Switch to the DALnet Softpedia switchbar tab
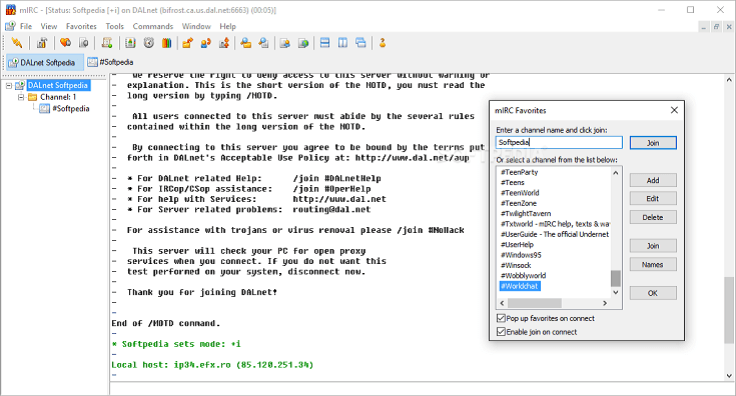This screenshot has height=396, width=736. coord(45,62)
